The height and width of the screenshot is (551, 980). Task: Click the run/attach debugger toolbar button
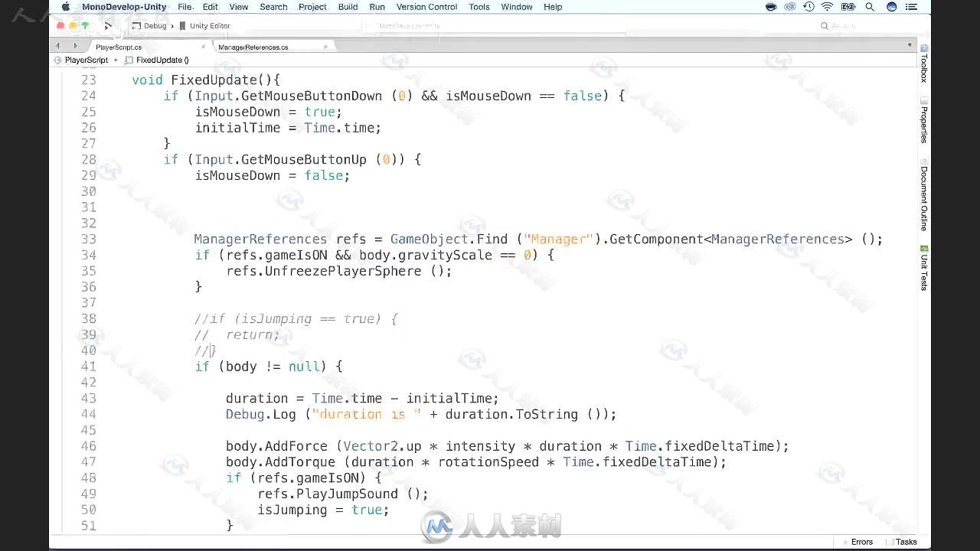pyautogui.click(x=108, y=25)
